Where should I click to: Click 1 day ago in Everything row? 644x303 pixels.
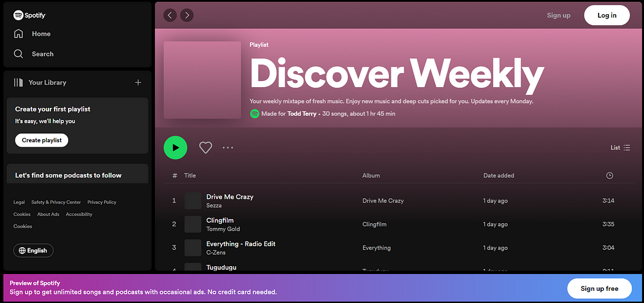pos(496,248)
